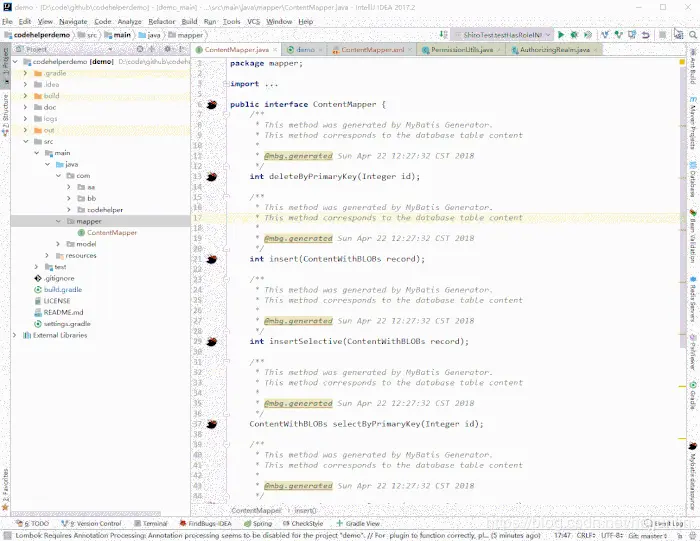Start debugging with the bug icon
Image resolution: width=700 pixels, height=541 pixels.
coord(574,35)
